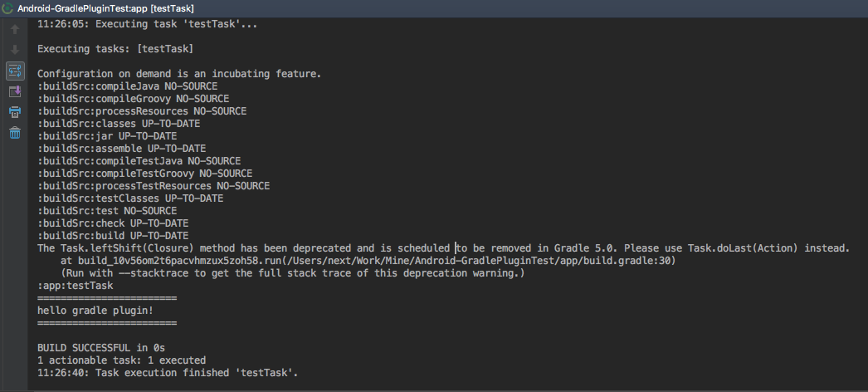
Task: Click ":buildSrc:classes UP-TO-DATE" line
Action: click(x=119, y=124)
